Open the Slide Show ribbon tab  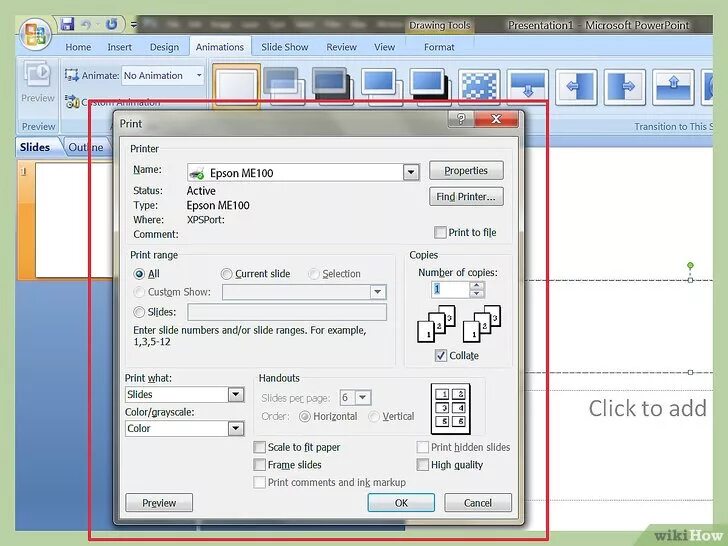(x=284, y=47)
